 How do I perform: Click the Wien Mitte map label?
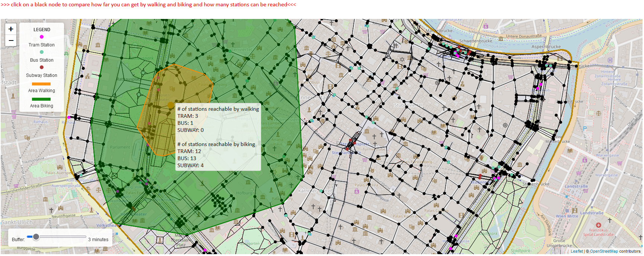567,216
